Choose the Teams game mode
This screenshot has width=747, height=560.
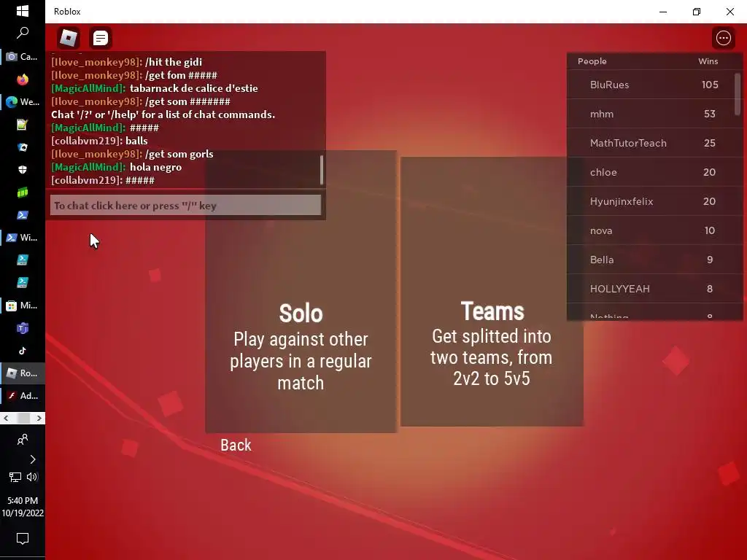[492, 292]
